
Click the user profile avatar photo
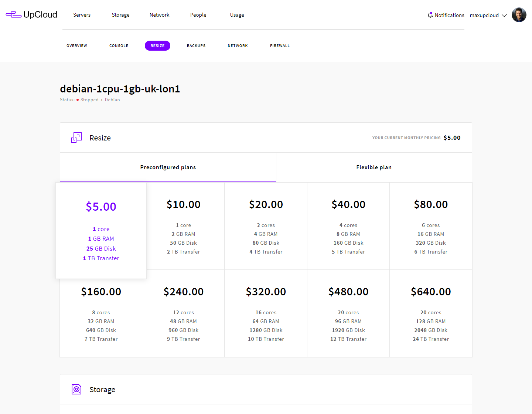click(x=519, y=15)
